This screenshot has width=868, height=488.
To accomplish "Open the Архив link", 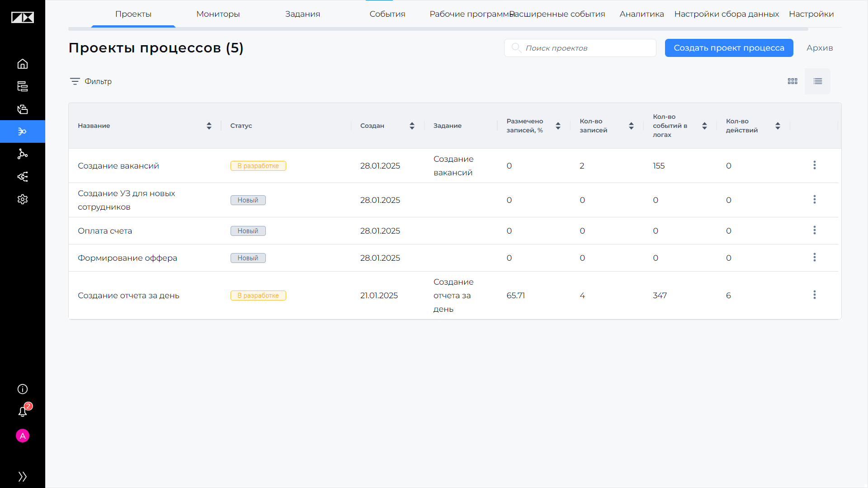I will [x=820, y=48].
